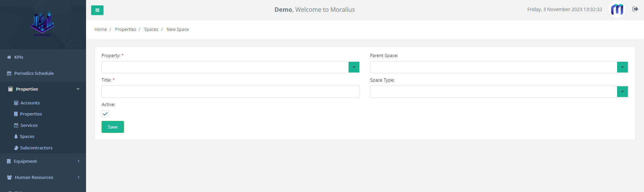Open the Moralius user avatar icon

[x=617, y=9]
